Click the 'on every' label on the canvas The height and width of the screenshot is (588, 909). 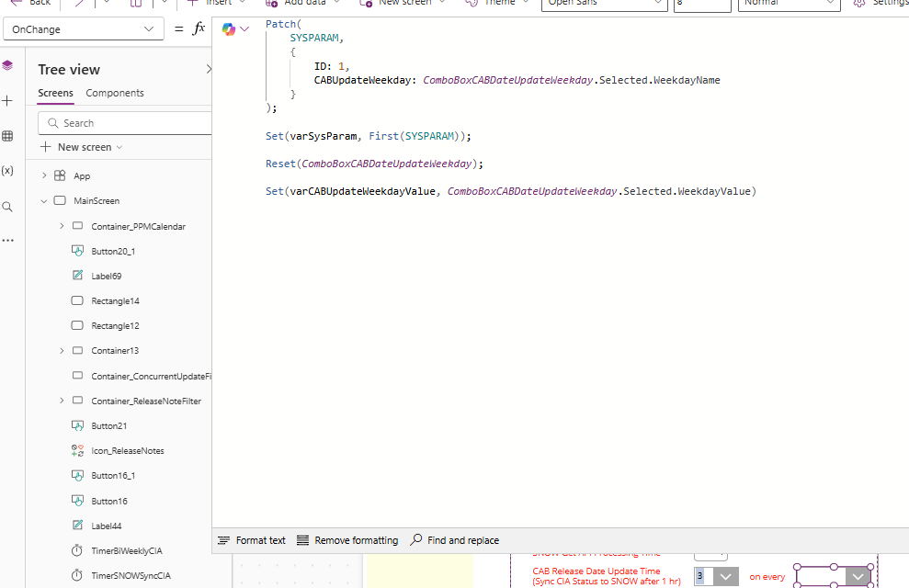(767, 577)
